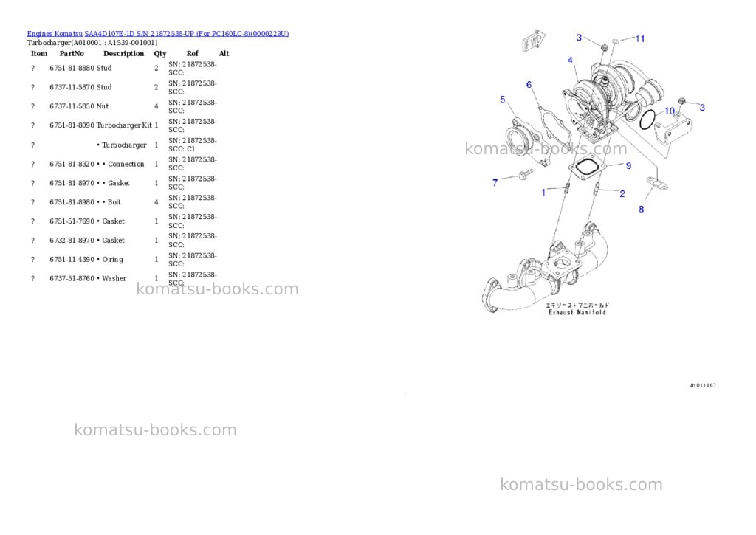This screenshot has height=535, width=756.
Task: Click callout number 10 beside the O-ring
Action: coord(670,111)
